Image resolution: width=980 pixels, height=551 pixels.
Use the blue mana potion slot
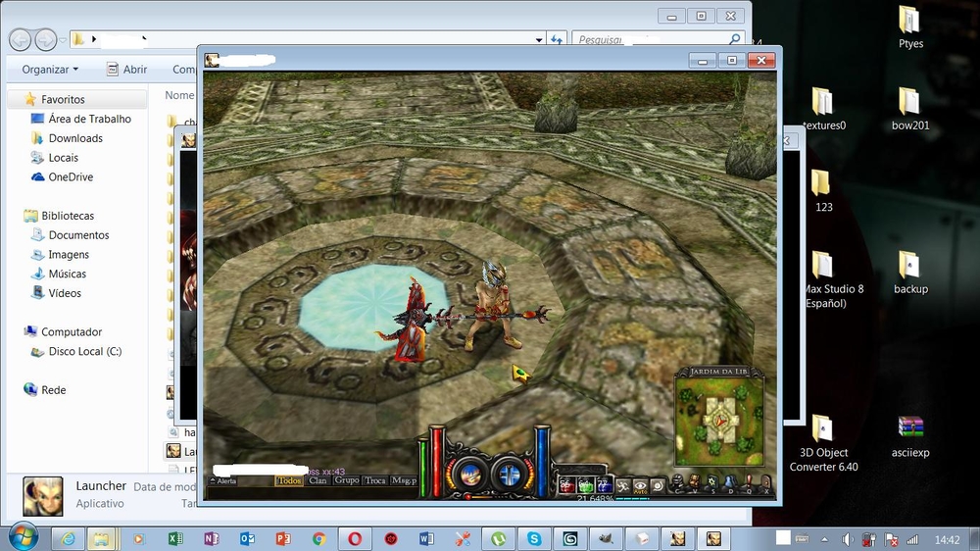click(605, 486)
